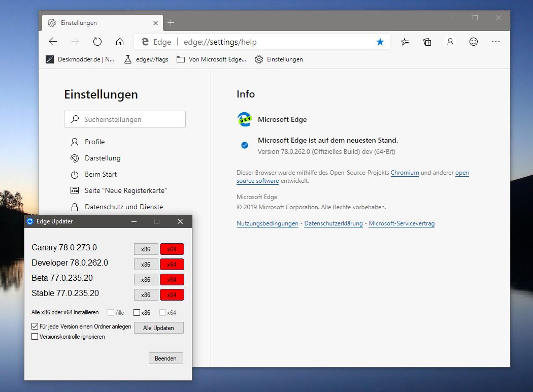Click the blue up-to-date checkmark icon
533x392 pixels.
tap(244, 145)
